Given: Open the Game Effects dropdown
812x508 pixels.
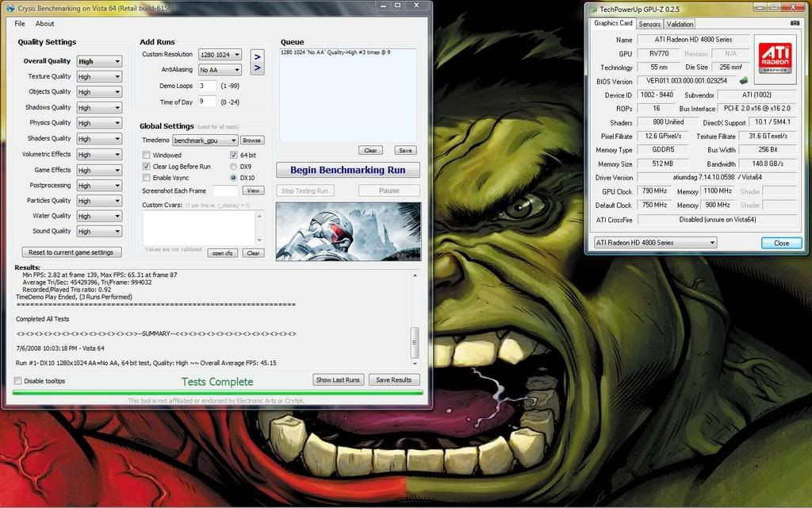Looking at the screenshot, I should point(99,170).
